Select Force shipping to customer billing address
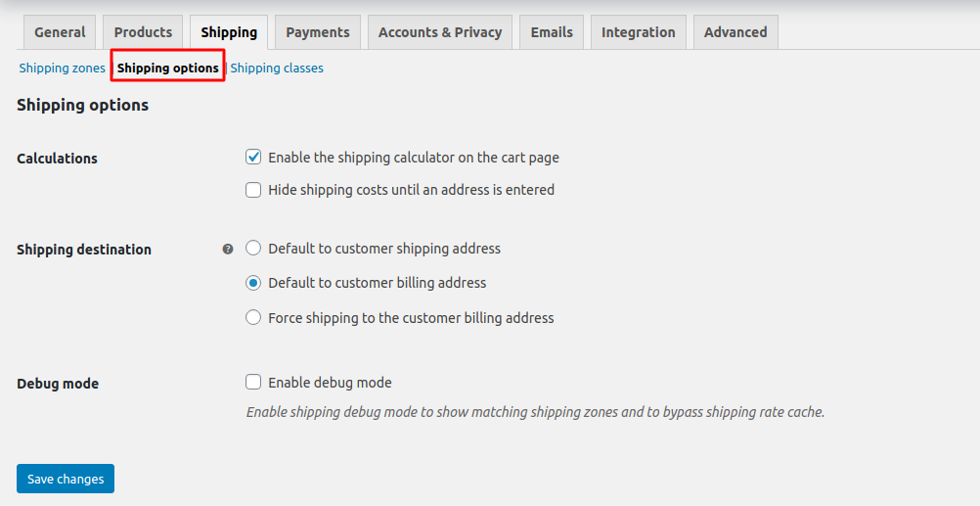The image size is (980, 506). 253,318
